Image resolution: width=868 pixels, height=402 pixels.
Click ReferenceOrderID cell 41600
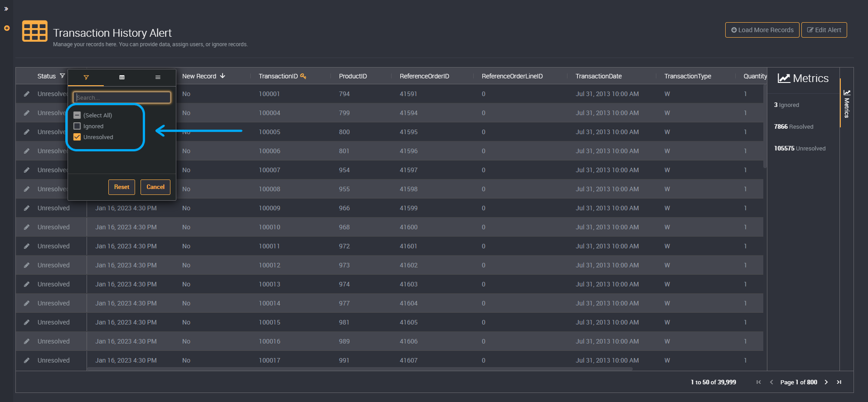408,227
